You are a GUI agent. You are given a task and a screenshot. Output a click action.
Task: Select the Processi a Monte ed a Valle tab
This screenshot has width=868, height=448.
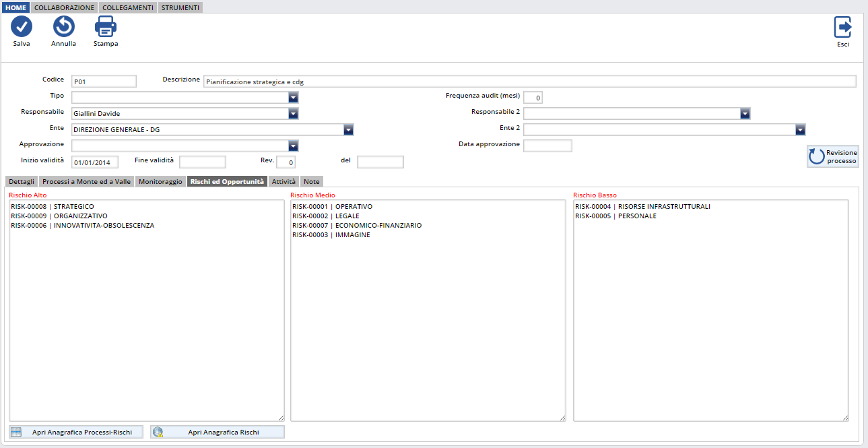pyautogui.click(x=86, y=182)
